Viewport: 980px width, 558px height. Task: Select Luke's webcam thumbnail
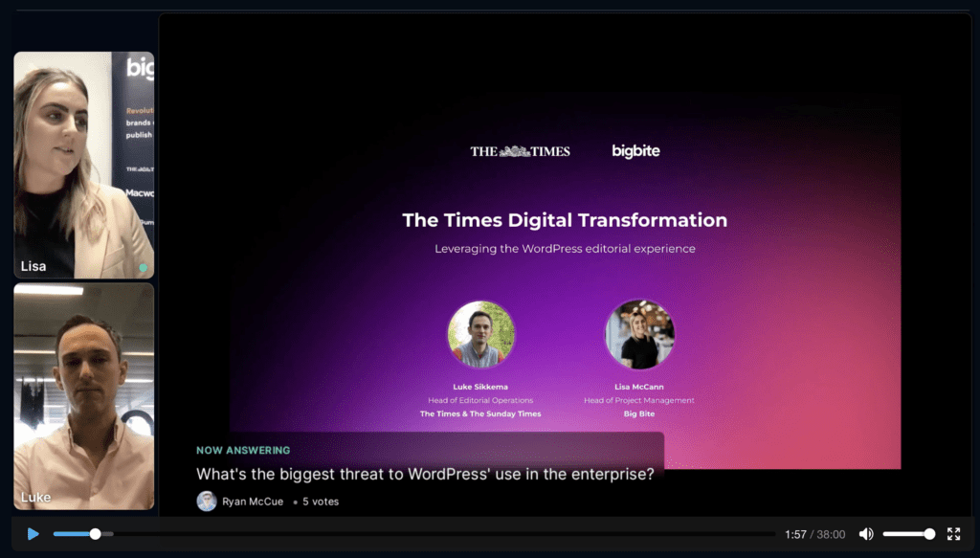(x=83, y=394)
